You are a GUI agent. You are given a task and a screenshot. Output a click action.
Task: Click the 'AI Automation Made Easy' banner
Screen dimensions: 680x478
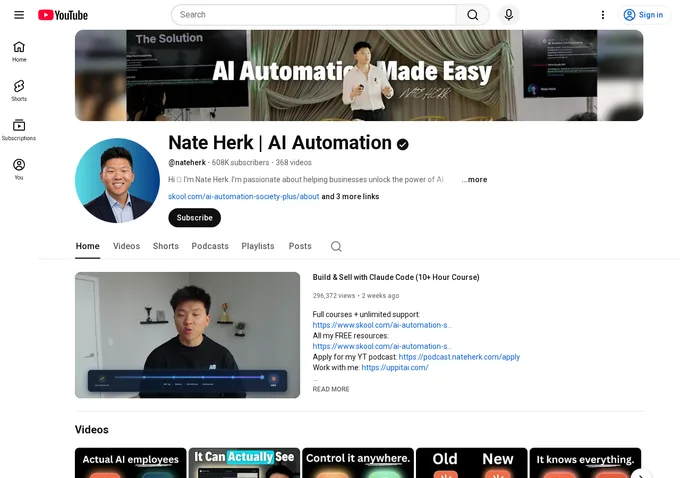[x=359, y=75]
